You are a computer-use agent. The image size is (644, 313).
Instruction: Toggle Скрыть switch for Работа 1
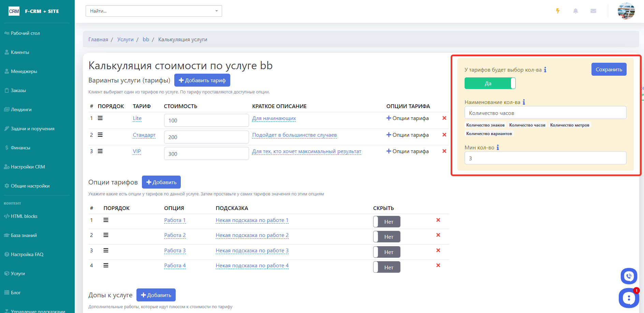[x=386, y=222]
